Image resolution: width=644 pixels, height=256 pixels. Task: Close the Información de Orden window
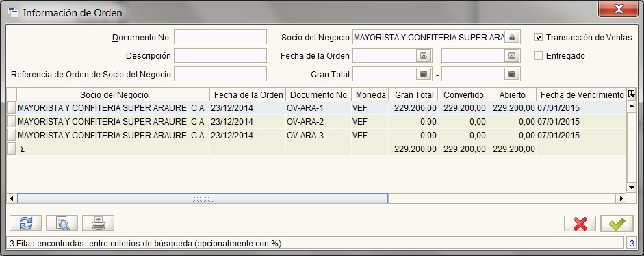[x=618, y=9]
